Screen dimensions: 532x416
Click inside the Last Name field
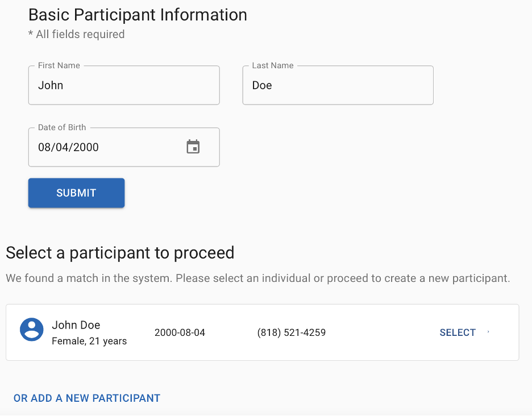point(338,85)
